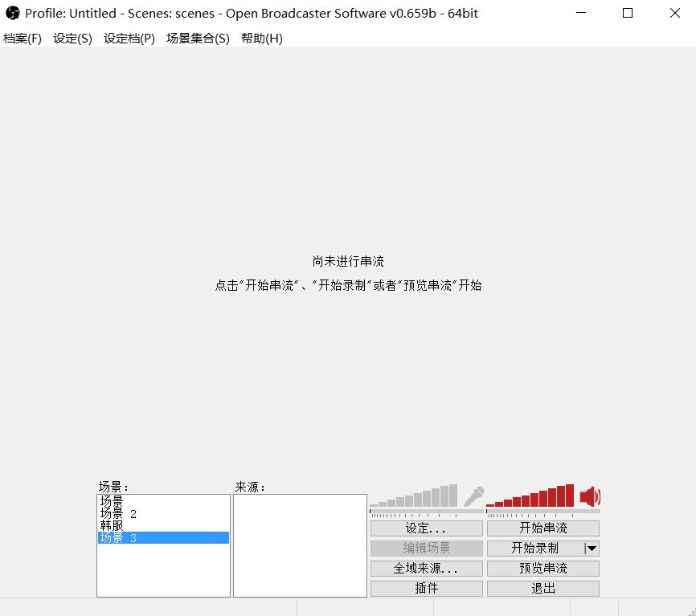696x616 pixels.
Task: Open the 档案(F) menu
Action: 22,38
